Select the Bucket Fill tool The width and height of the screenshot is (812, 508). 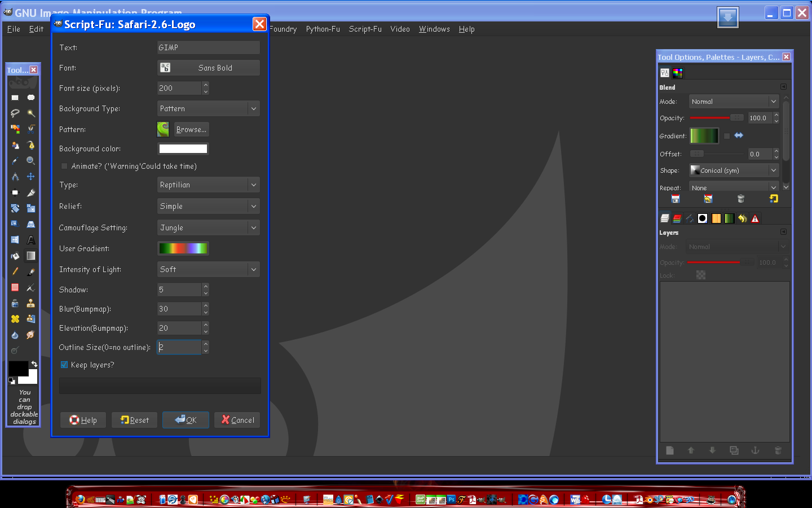point(15,256)
